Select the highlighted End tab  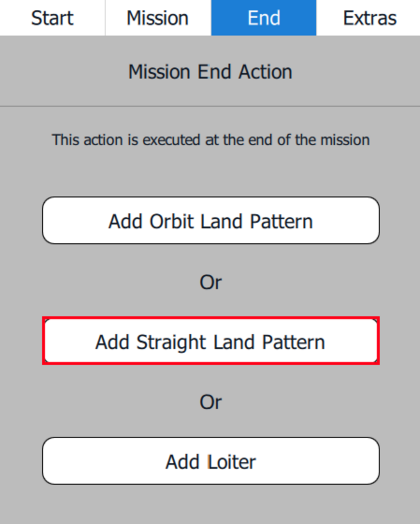[x=264, y=18]
